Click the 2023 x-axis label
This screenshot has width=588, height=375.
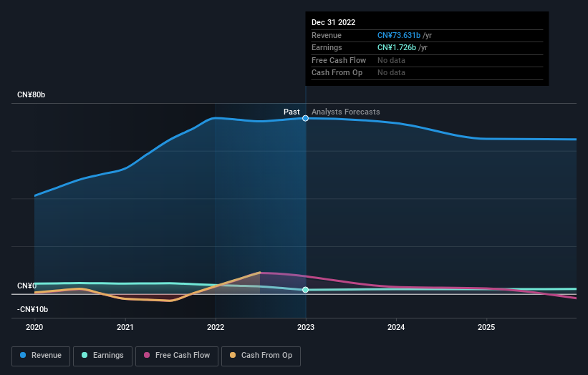(x=306, y=328)
